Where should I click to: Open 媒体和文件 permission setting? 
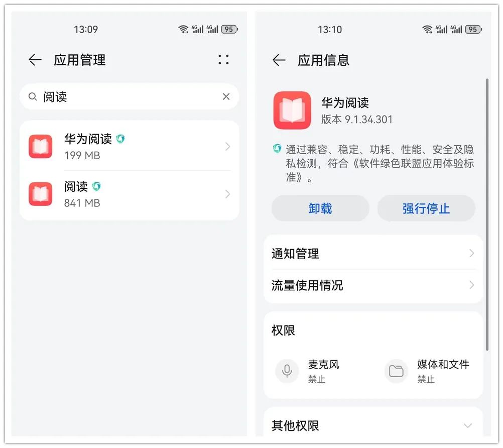(428, 371)
